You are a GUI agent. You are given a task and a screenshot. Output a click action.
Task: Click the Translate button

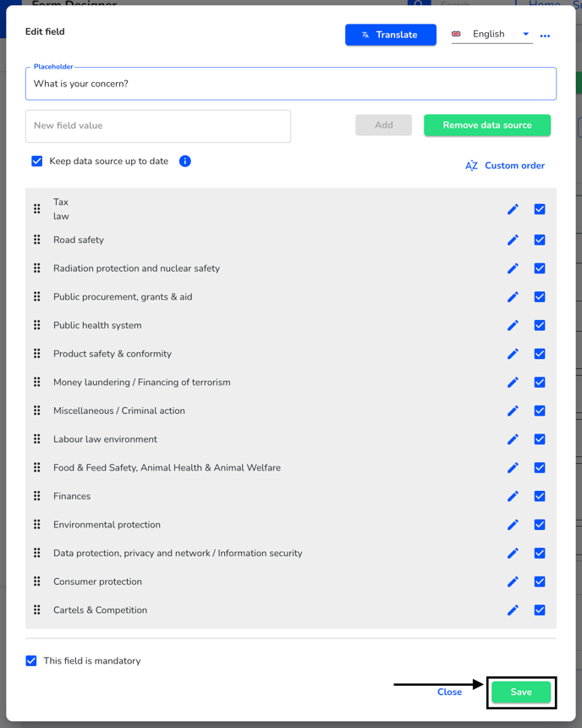point(391,35)
